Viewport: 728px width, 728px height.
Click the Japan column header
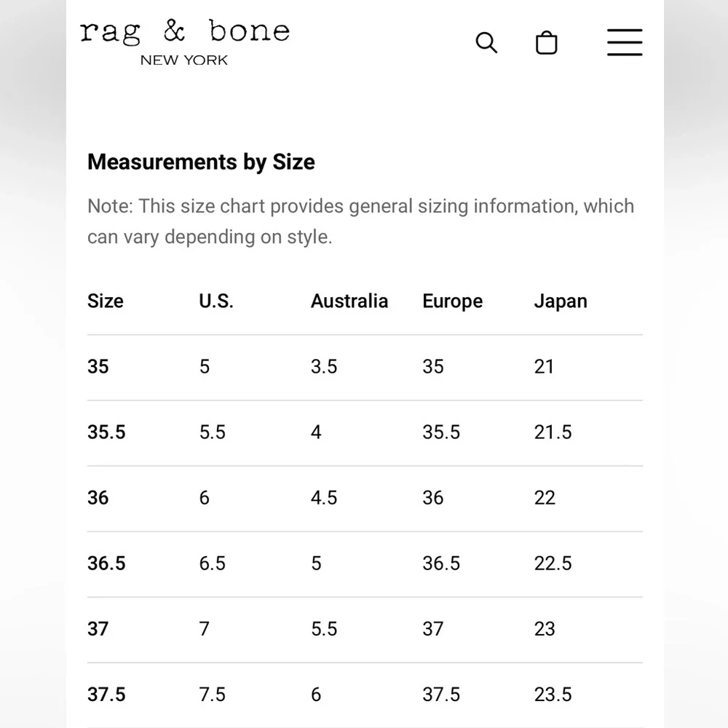click(x=561, y=301)
